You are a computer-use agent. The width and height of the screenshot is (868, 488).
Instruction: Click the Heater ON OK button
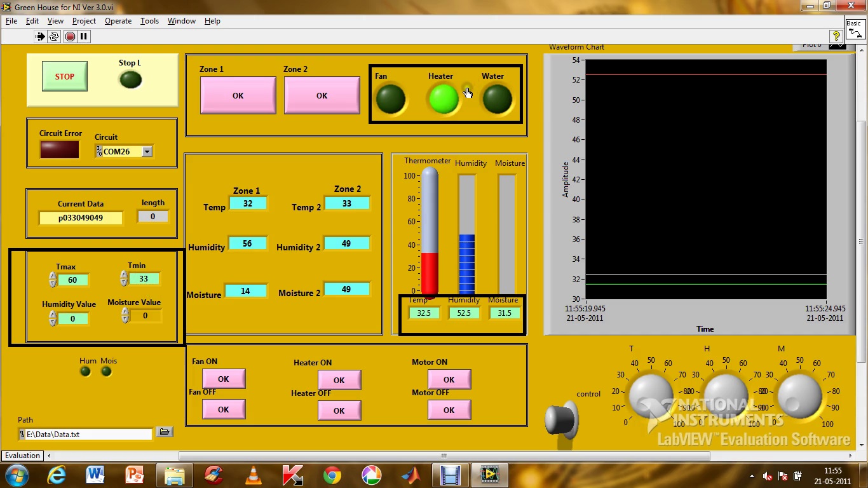coord(339,380)
